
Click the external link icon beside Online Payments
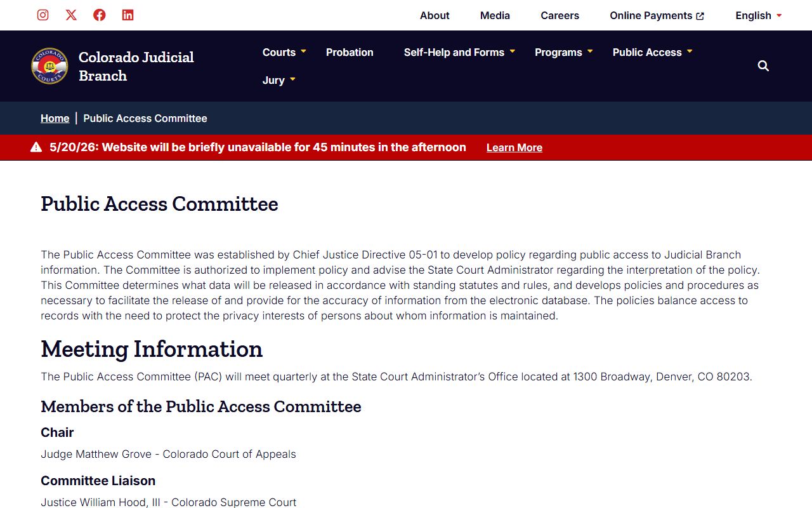click(700, 16)
